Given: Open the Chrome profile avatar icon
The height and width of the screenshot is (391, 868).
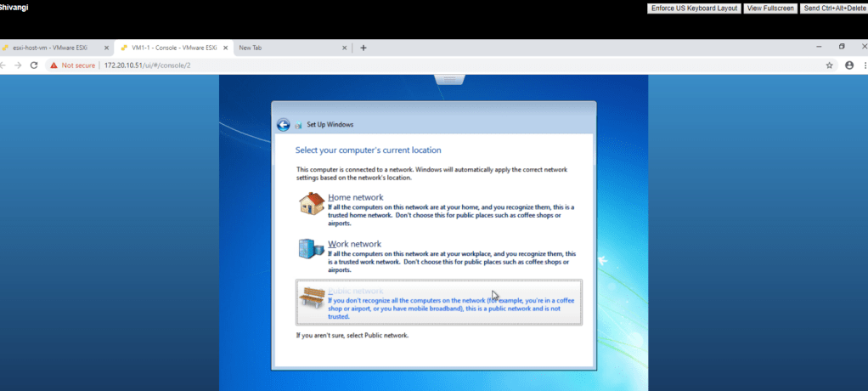Looking at the screenshot, I should 848,65.
